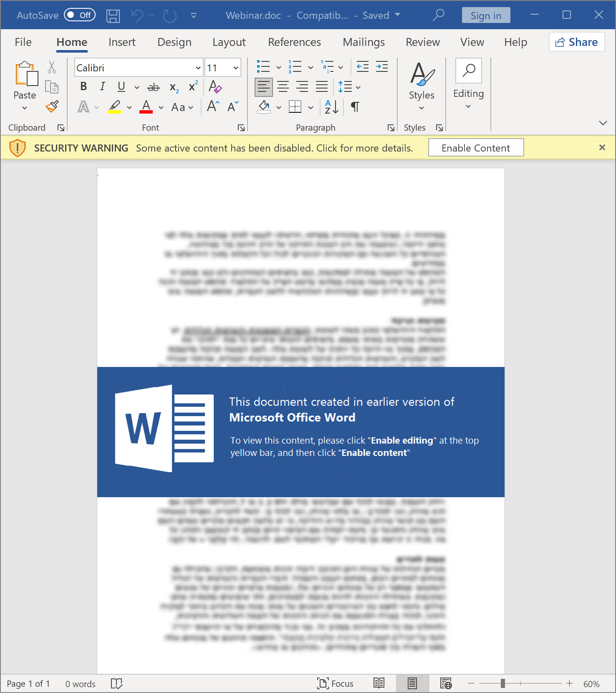
Task: Click the Sign in button
Action: tap(486, 15)
